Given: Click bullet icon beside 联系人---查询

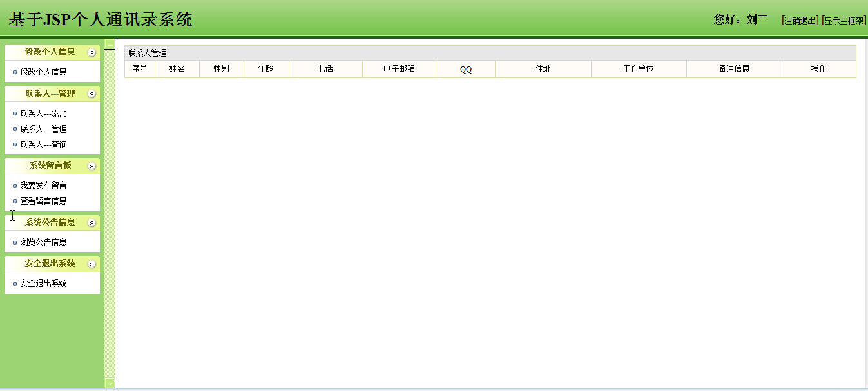Looking at the screenshot, I should click(15, 145).
